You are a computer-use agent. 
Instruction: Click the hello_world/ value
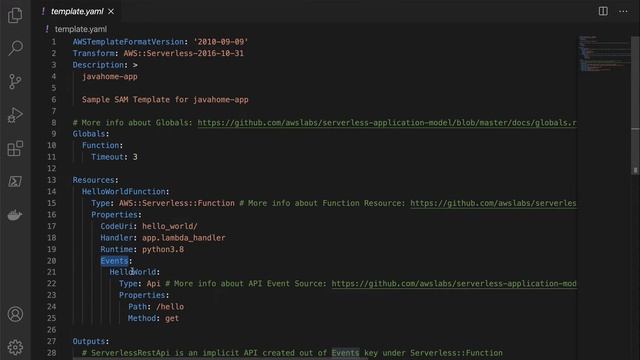pyautogui.click(x=170, y=226)
